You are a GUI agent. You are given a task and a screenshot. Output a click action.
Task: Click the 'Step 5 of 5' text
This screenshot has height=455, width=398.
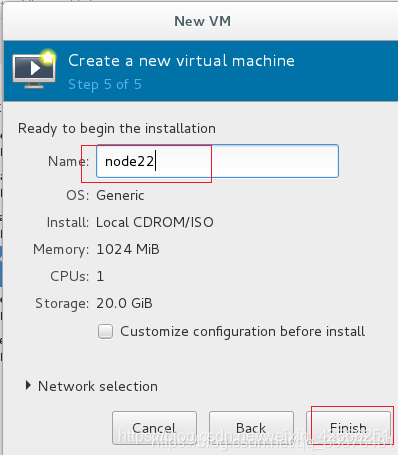(105, 84)
